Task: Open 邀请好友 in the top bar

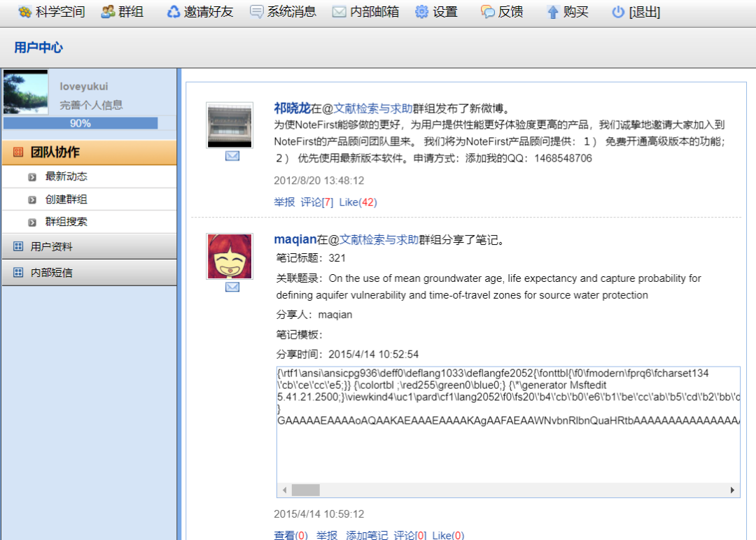Action: coord(199,12)
